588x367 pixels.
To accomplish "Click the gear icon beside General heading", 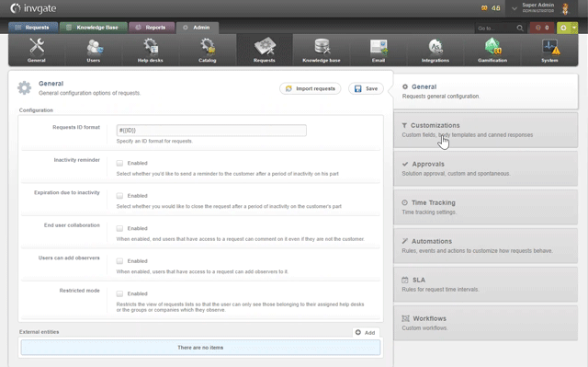I will click(25, 87).
